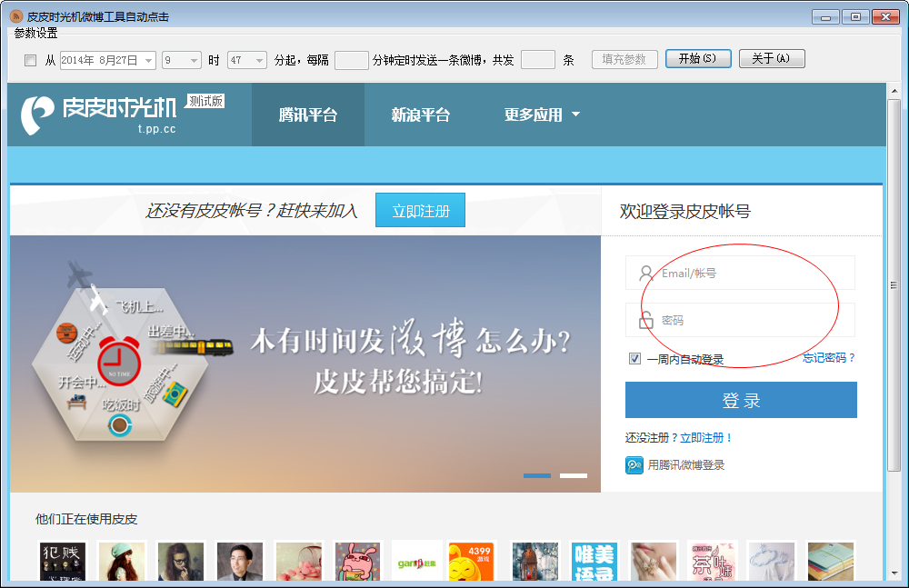Click the vertical scrollbar thumb
Image resolution: width=909 pixels, height=588 pixels.
[894, 284]
